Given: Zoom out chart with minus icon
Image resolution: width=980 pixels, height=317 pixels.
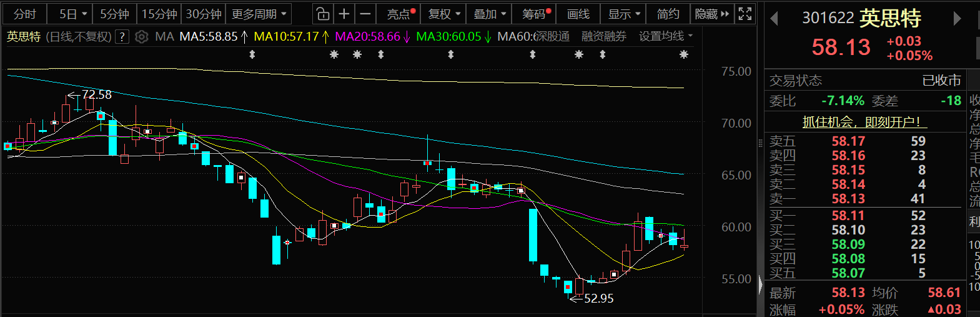Looking at the screenshot, I should click(x=365, y=14).
